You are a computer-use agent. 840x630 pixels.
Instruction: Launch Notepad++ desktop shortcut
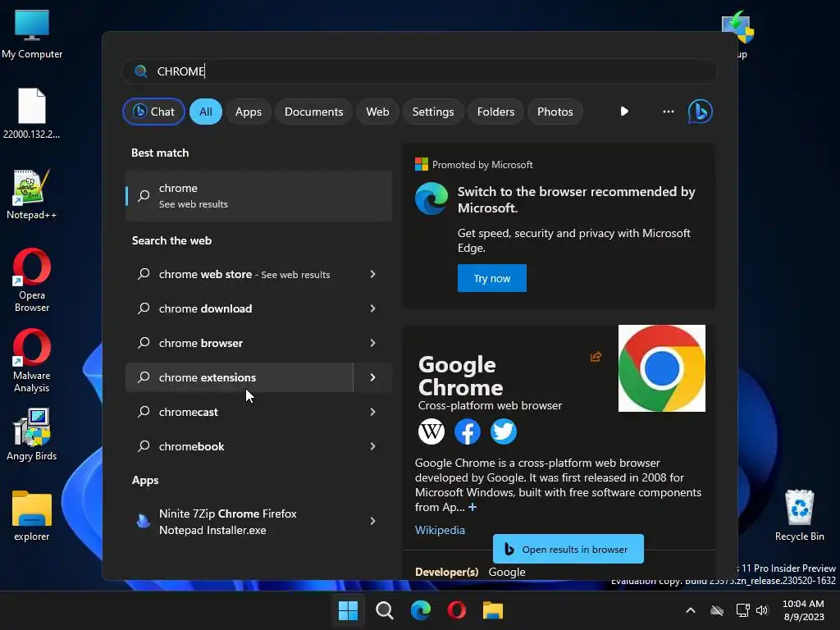(32, 194)
